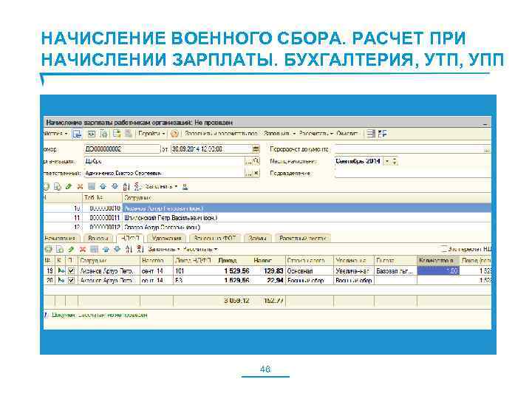Click the date field 30.09.2014 12:00:00
Screen dimensions: 532x399
211,149
